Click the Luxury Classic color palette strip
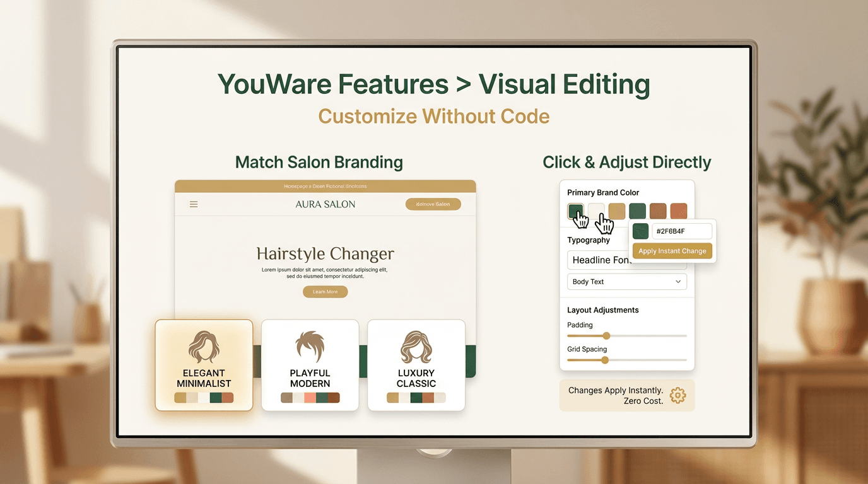Image resolution: width=868 pixels, height=484 pixels. (x=416, y=398)
